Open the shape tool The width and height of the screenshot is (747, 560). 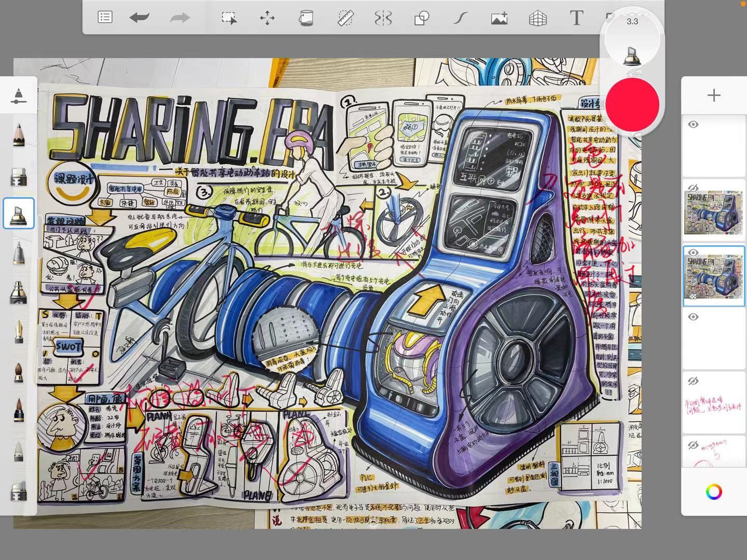coord(421,17)
